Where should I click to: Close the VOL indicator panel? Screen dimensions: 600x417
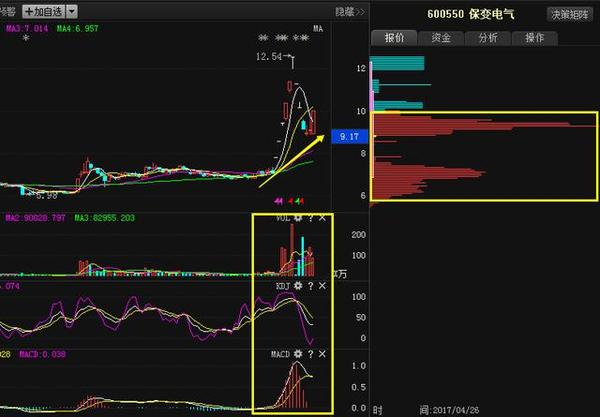point(322,218)
